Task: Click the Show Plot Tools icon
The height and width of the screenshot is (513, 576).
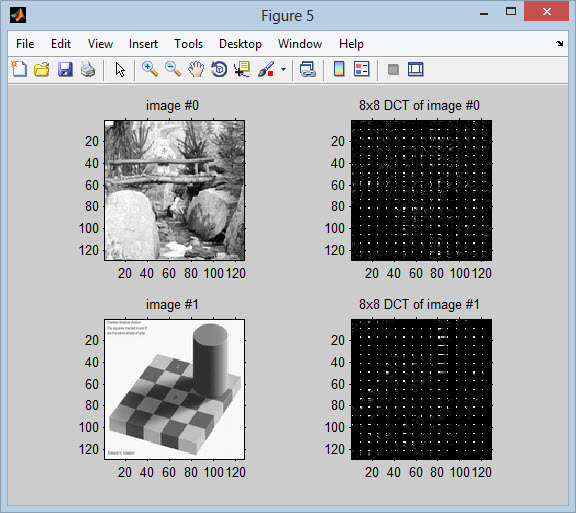Action: (x=415, y=69)
